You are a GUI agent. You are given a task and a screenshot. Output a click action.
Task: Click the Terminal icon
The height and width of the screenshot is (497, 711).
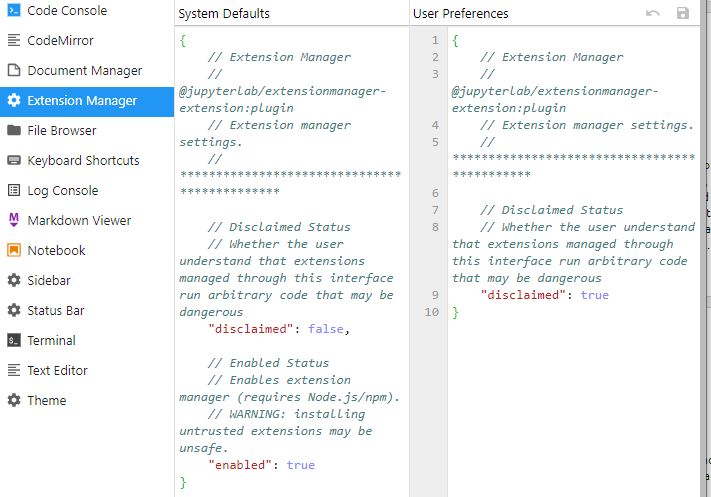click(14, 341)
